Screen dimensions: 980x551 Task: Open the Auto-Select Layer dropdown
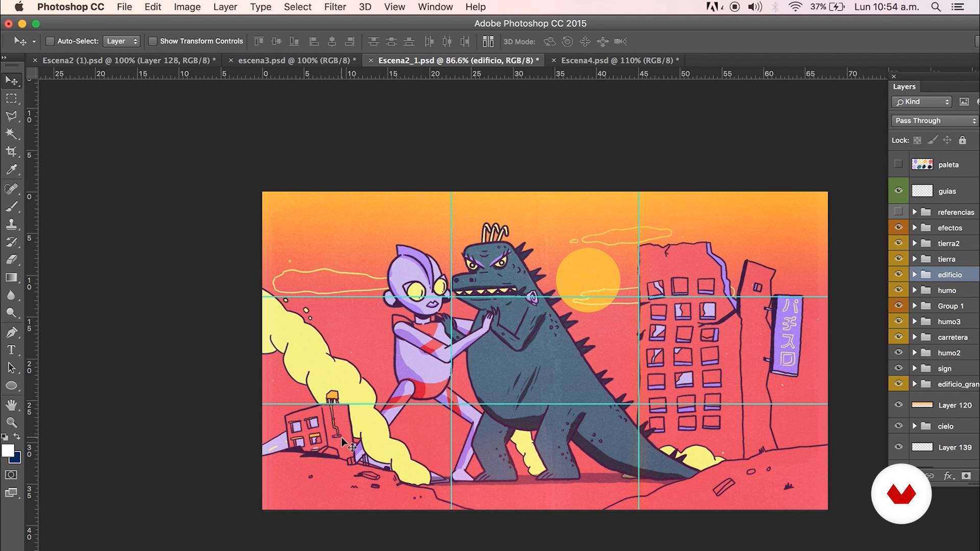(121, 41)
